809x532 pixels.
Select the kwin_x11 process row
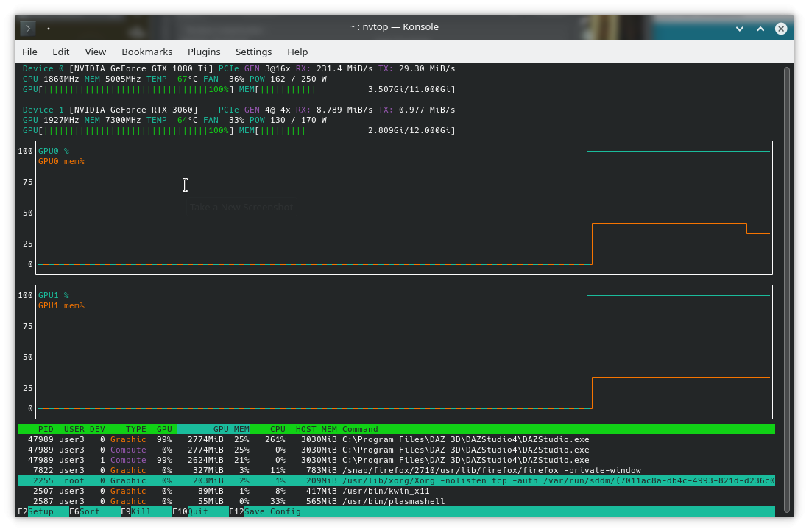(x=396, y=491)
